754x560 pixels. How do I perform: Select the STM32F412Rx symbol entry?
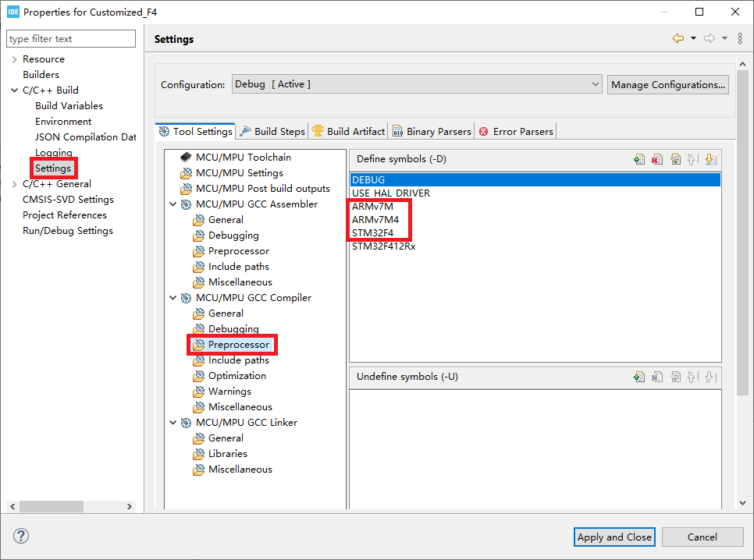click(384, 246)
